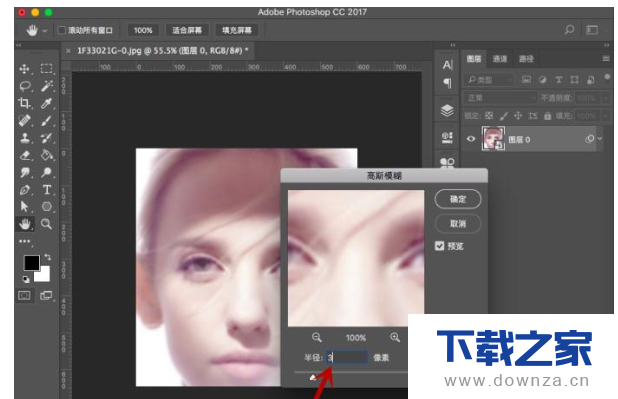Open the opacity value dropdown
This screenshot has width=618, height=399.
click(606, 98)
